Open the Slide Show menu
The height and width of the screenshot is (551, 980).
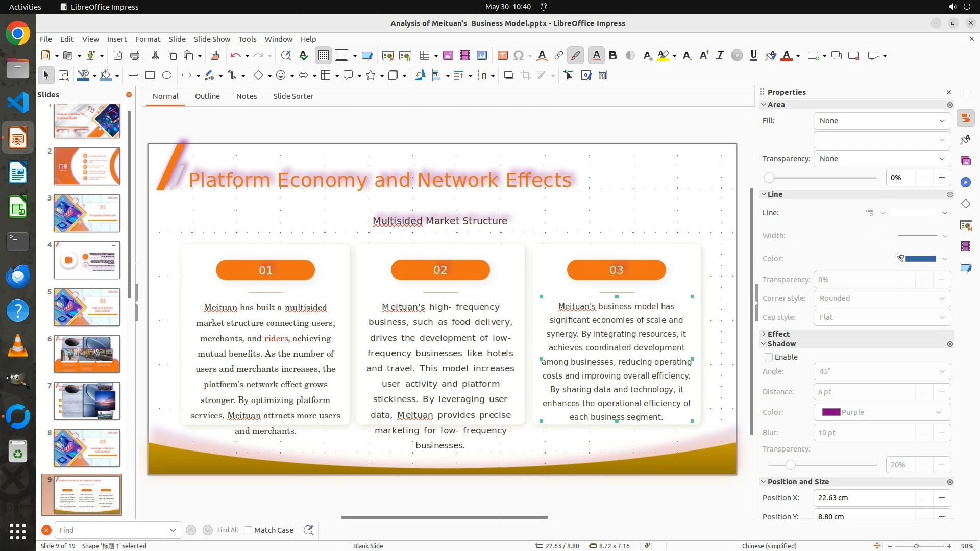[212, 39]
